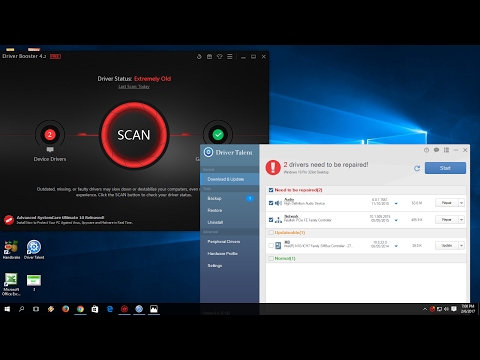Image resolution: width=480 pixels, height=360 pixels.
Task: Click the Network device icon
Action: pyautogui.click(x=278, y=220)
